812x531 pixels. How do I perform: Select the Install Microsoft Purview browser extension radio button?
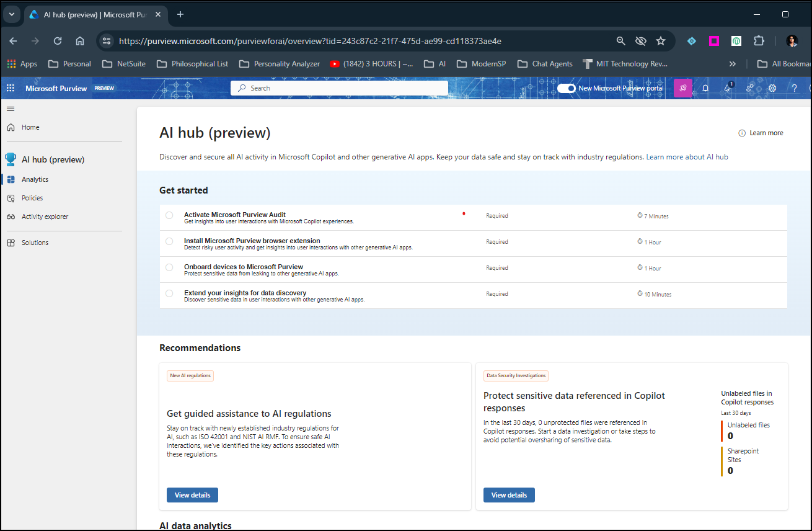pyautogui.click(x=169, y=241)
